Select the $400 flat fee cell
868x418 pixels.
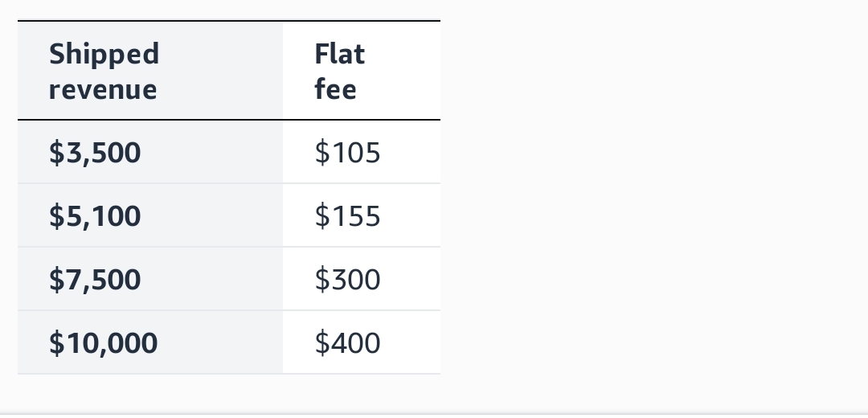click(362, 342)
